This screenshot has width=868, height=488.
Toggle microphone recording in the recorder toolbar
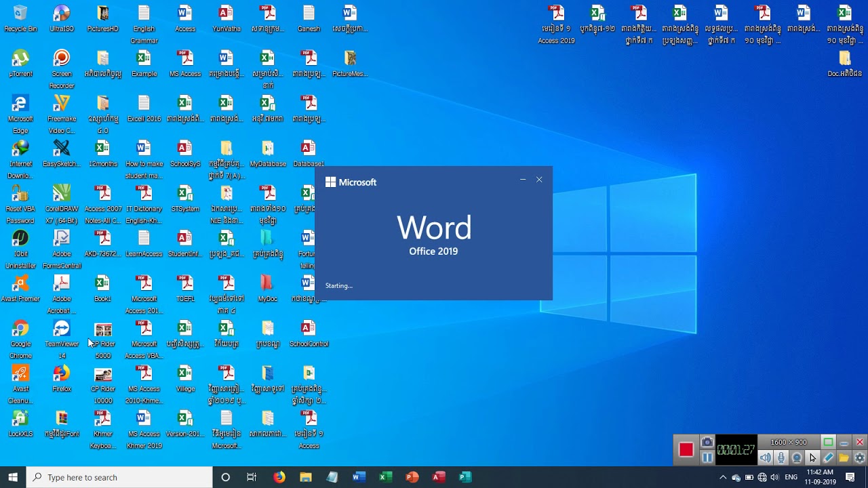click(x=781, y=458)
